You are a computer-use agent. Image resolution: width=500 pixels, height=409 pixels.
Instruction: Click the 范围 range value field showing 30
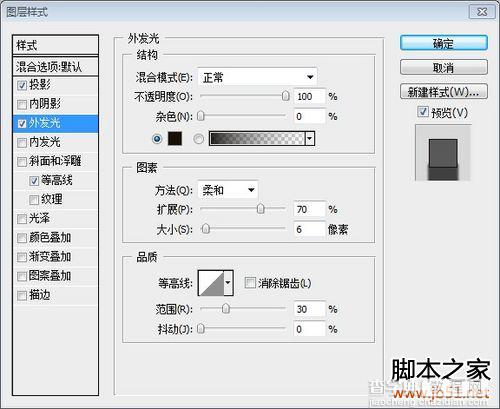coord(309,309)
